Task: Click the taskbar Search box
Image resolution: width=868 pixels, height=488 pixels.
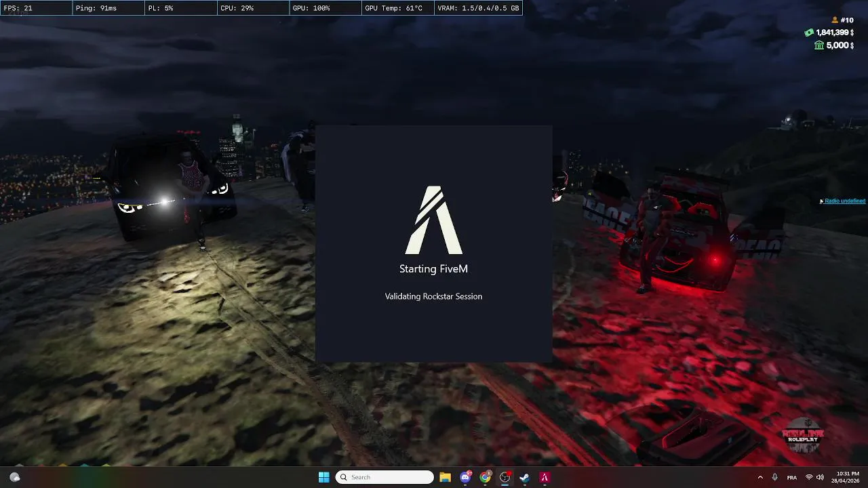Action: [384, 477]
